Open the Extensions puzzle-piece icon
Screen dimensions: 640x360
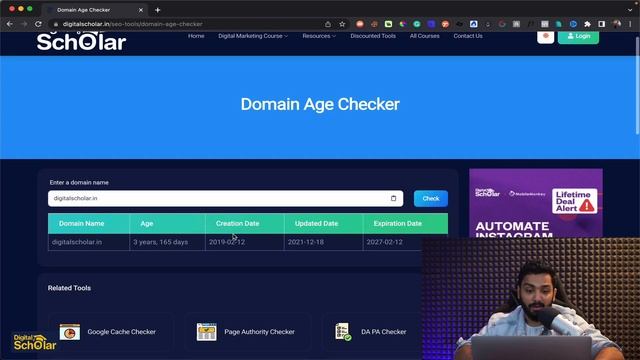coord(587,24)
